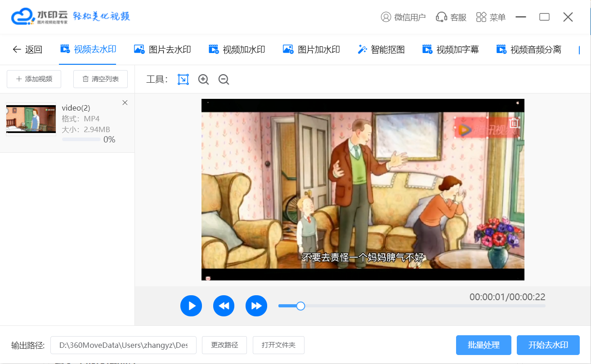Fast forward the video
Screen dimensions: 591x364
click(x=256, y=306)
